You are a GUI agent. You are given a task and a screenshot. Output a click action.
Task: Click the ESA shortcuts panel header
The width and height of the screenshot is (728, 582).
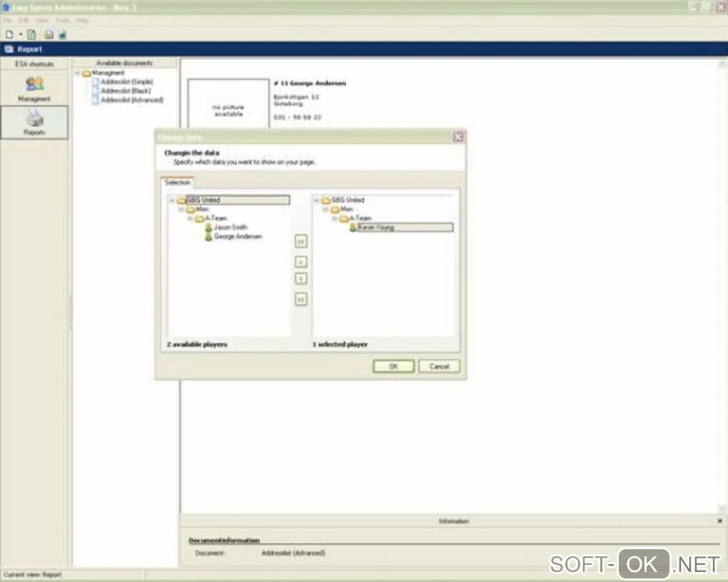tap(34, 63)
